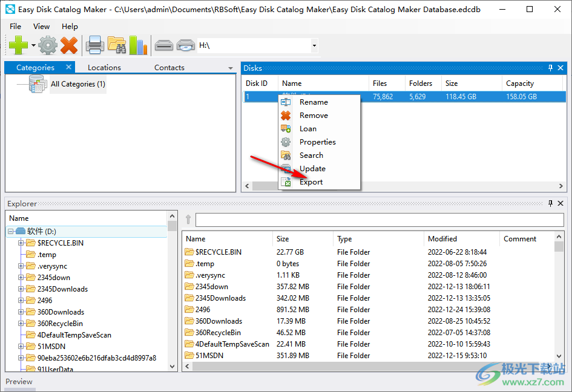Screen dimensions: 572x392
Task: Click the orange X Remove toolbar icon
Action: tap(69, 45)
